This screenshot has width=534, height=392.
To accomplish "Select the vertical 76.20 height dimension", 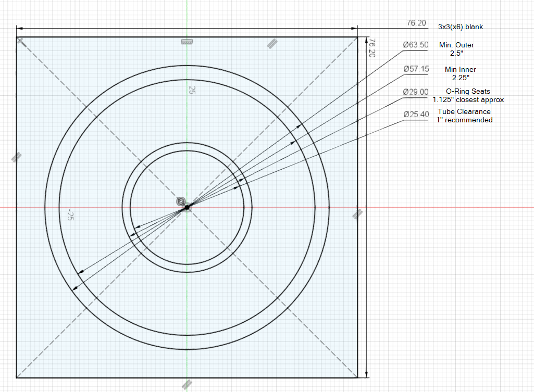I will point(372,48).
